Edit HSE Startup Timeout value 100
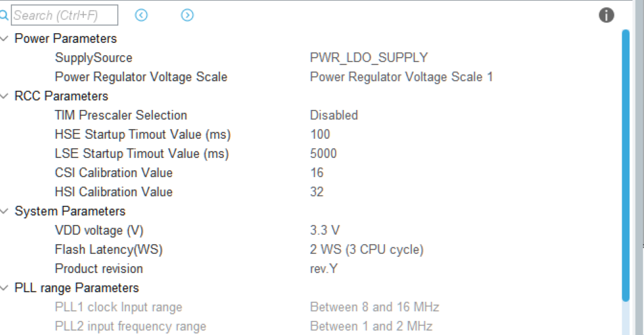Viewport: 644px width, 335px height. (x=320, y=134)
